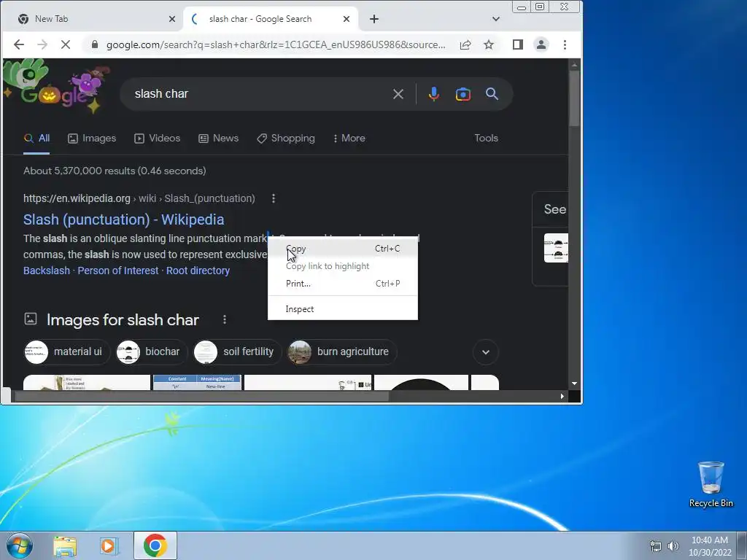Search by image with camera icon

tap(463, 94)
